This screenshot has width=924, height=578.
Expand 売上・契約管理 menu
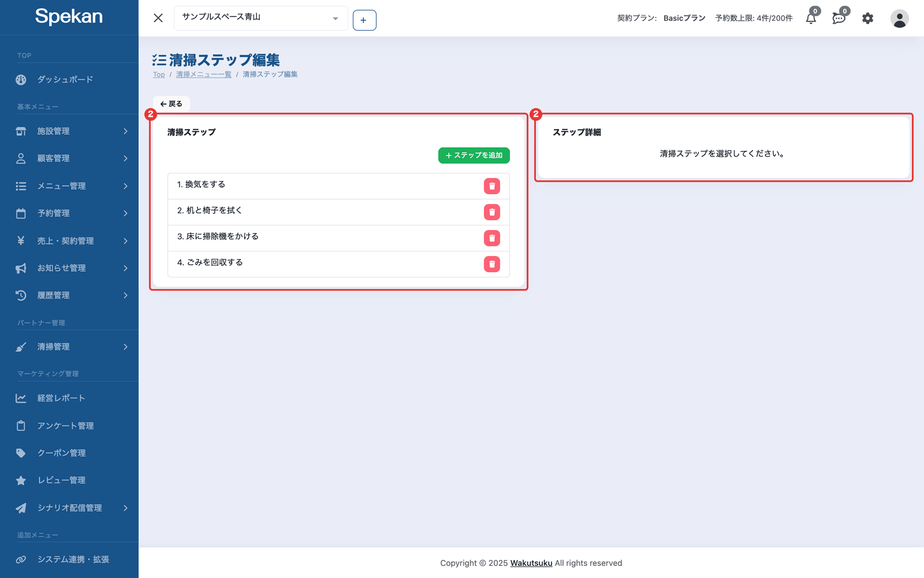pyautogui.click(x=69, y=241)
